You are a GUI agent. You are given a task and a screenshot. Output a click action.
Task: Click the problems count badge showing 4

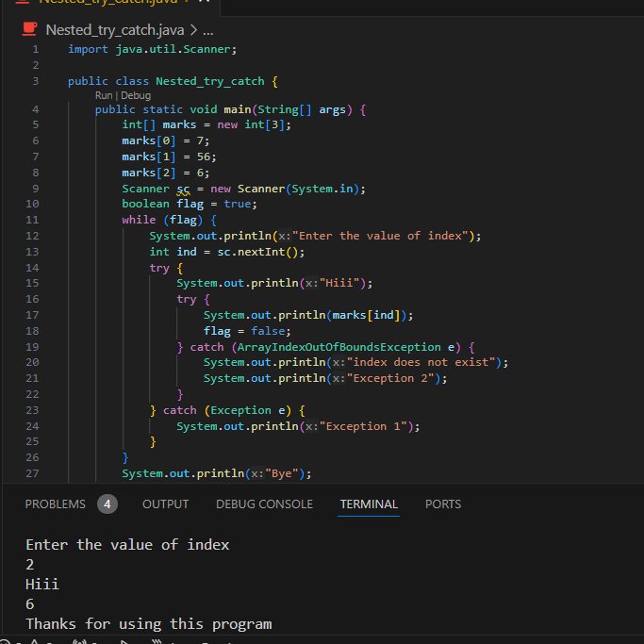(107, 504)
